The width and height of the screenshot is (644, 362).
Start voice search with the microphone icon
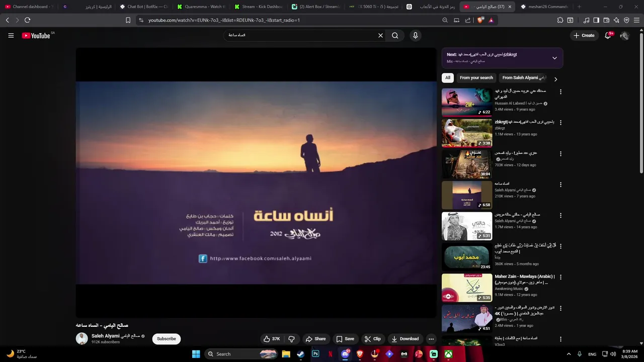click(x=415, y=35)
